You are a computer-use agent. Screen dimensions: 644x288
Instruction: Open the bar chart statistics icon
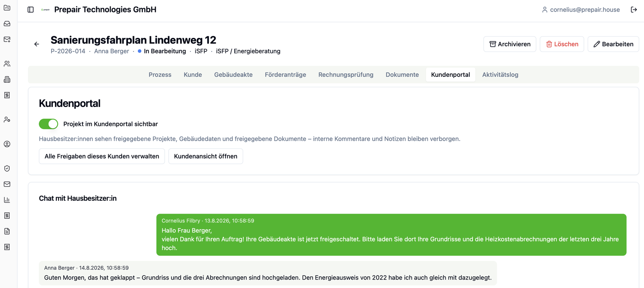pyautogui.click(x=7, y=200)
